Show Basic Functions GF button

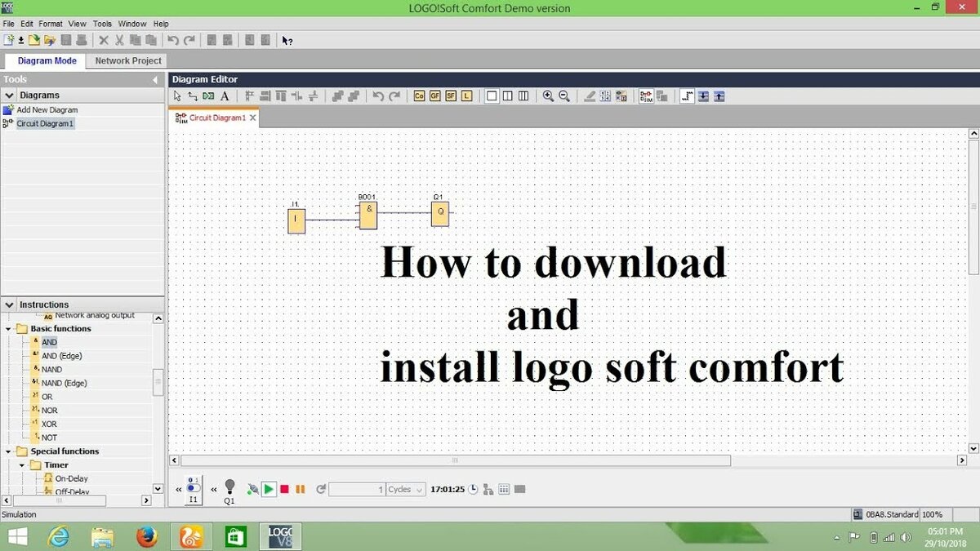(435, 96)
